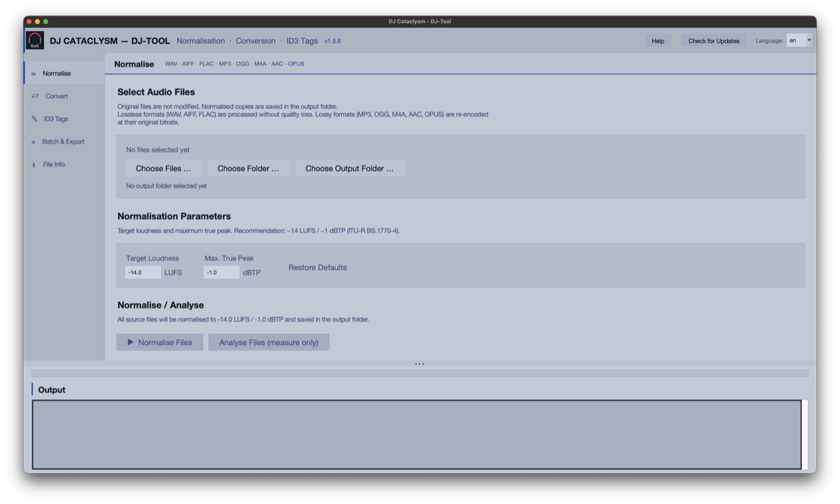This screenshot has height=504, width=840.
Task: Click the Normalisation Parameters heading
Action: click(x=174, y=217)
